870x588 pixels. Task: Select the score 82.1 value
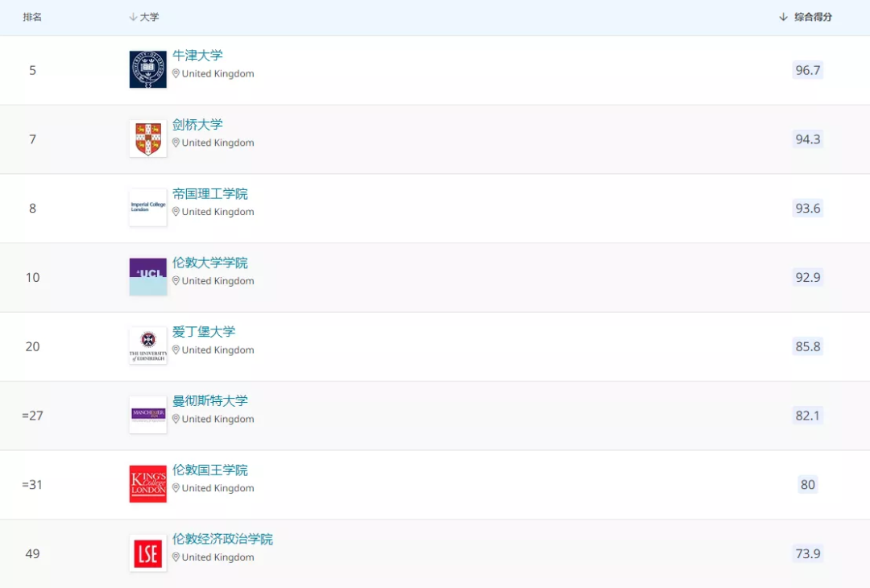tap(808, 416)
